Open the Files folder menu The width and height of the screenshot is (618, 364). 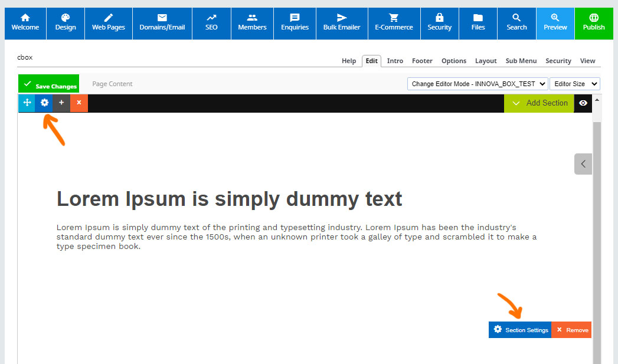(x=478, y=23)
